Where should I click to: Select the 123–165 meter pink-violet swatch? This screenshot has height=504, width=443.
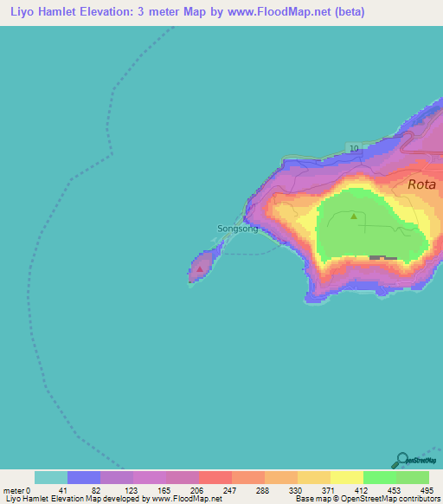click(x=150, y=477)
